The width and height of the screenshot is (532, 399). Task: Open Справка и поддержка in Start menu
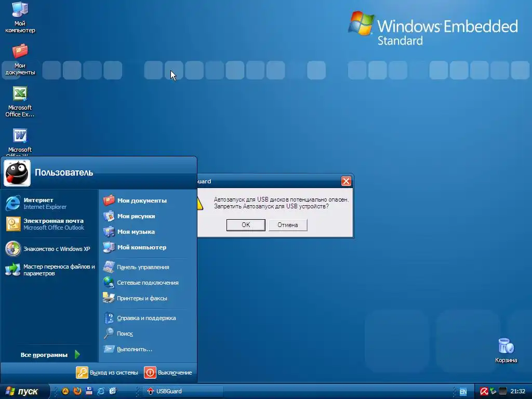tap(148, 318)
